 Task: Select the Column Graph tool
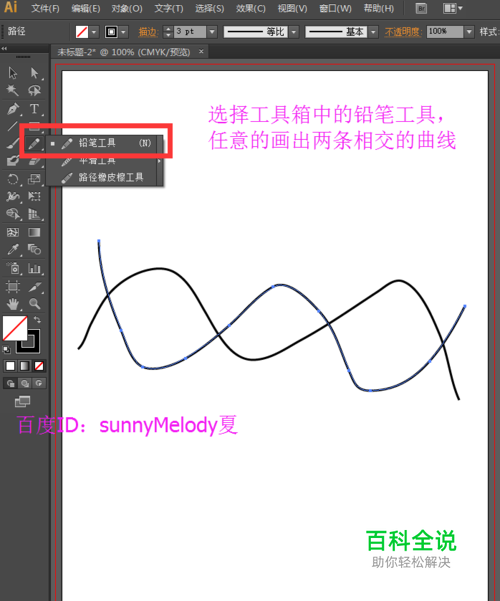pos(34,268)
